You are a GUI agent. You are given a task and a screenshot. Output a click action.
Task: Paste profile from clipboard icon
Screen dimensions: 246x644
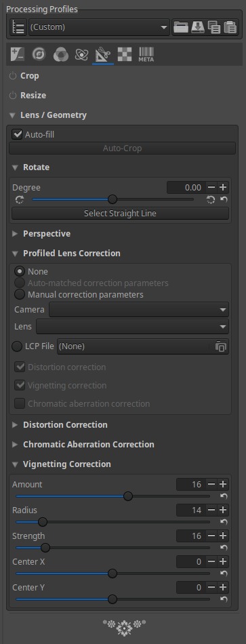click(x=230, y=28)
